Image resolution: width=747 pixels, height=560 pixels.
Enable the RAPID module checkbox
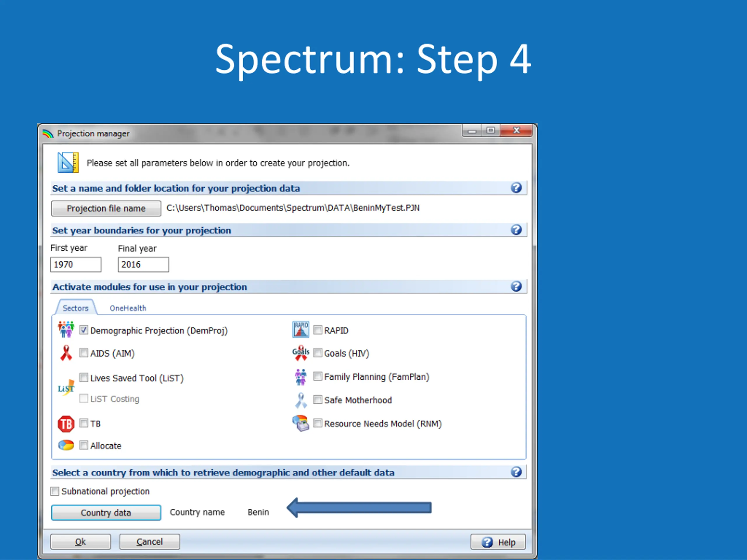point(317,330)
